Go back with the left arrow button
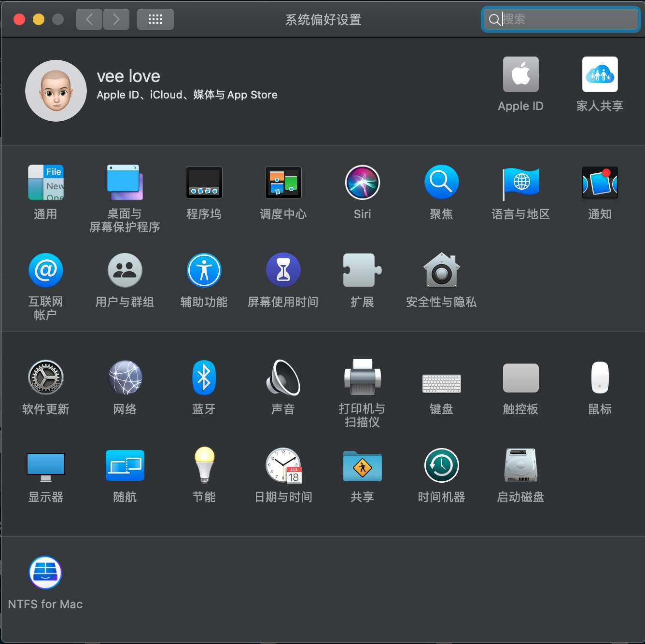The height and width of the screenshot is (644, 645). pyautogui.click(x=89, y=19)
